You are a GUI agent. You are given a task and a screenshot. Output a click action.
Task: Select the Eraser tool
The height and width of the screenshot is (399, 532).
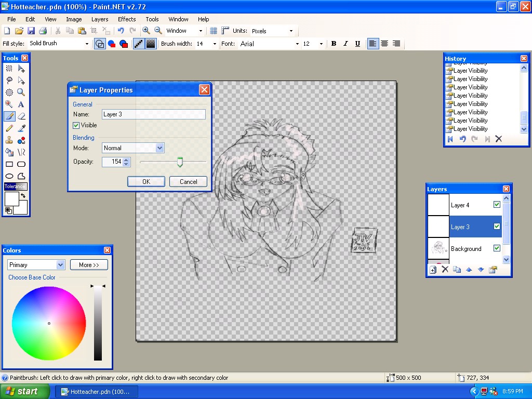(x=21, y=116)
